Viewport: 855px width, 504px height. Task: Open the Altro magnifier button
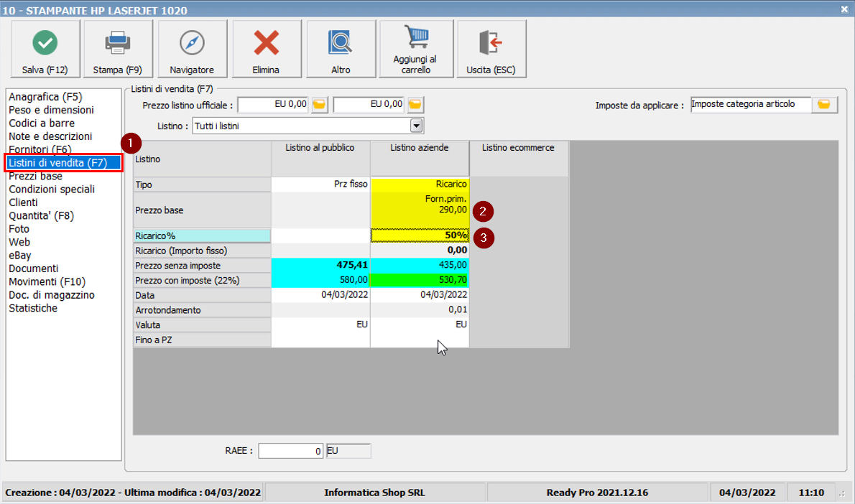[341, 49]
